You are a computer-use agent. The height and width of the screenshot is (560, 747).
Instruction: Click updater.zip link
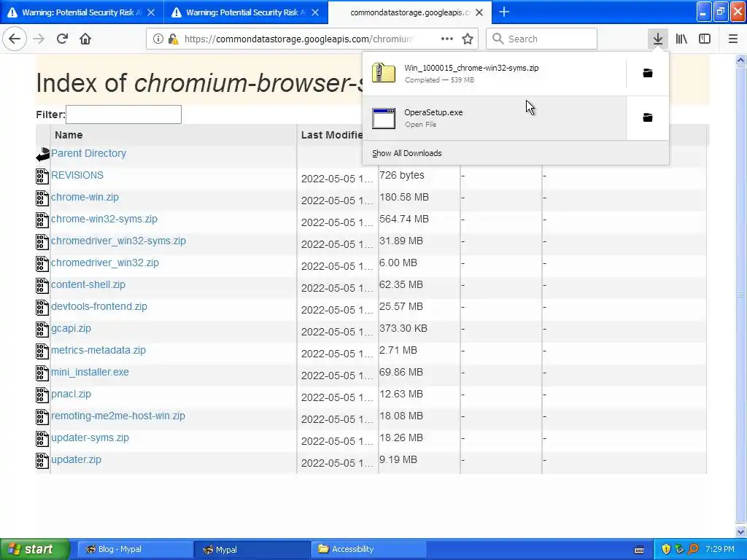coord(76,460)
